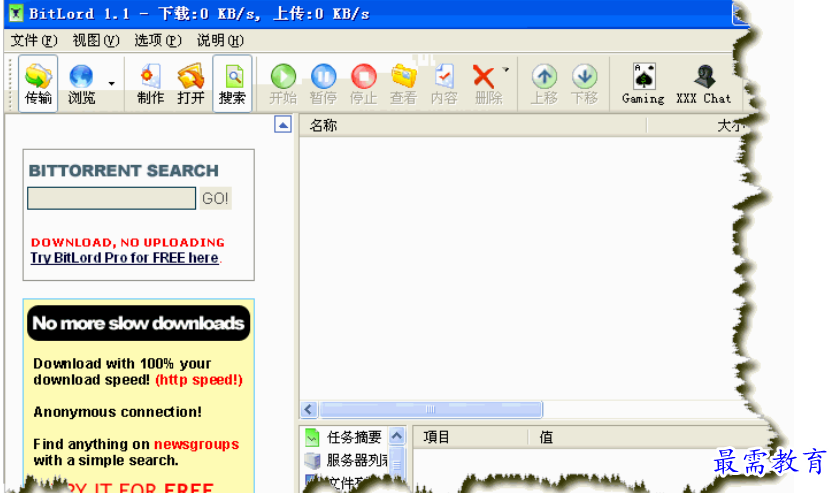Screen dimensions: 835x493
Task: Click the left arrow of horizontal scrollbar
Action: 309,409
